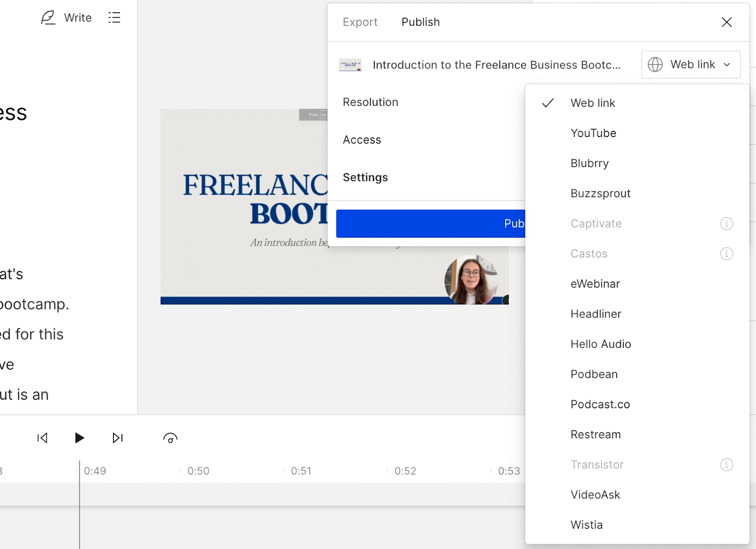Open the Access setting row
The image size is (756, 549).
[x=426, y=140]
